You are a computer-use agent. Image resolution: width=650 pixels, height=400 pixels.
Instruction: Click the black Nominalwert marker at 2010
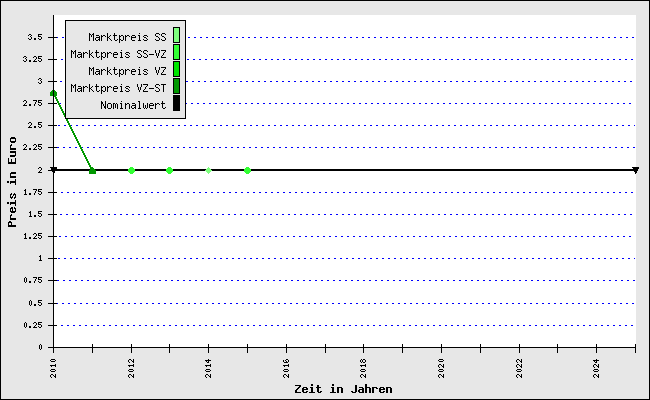(53, 170)
